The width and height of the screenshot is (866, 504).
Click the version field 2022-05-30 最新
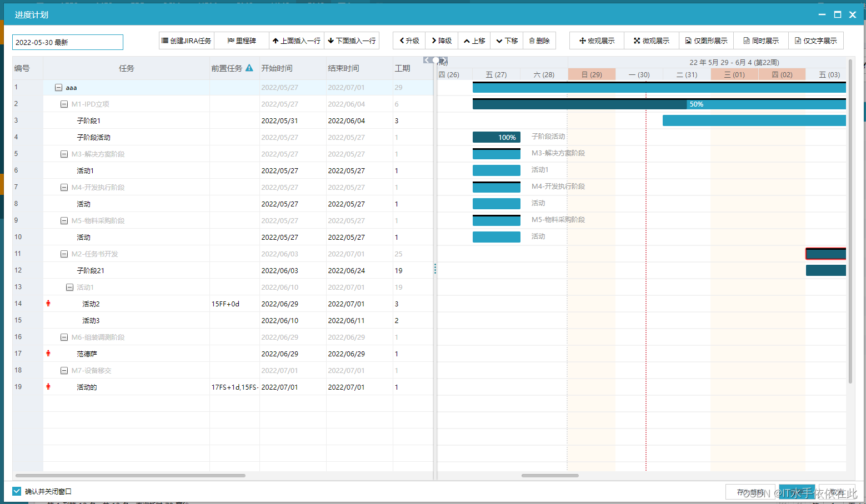(x=68, y=42)
